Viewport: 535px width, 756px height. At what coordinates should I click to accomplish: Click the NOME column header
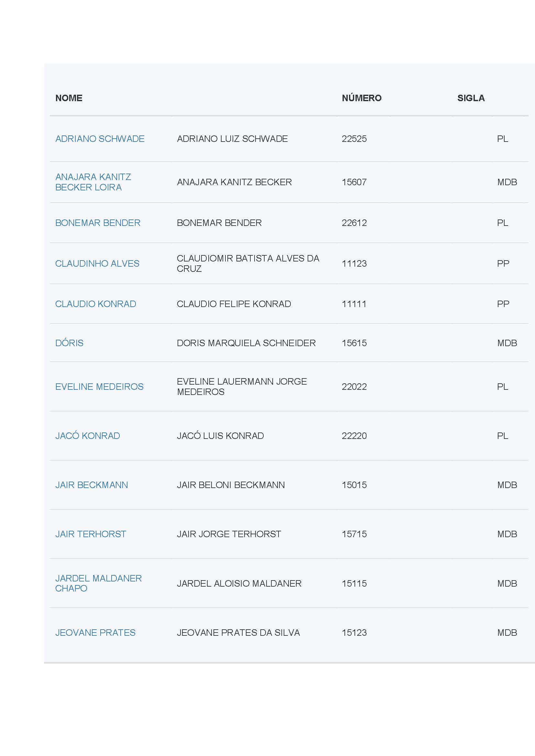(69, 98)
